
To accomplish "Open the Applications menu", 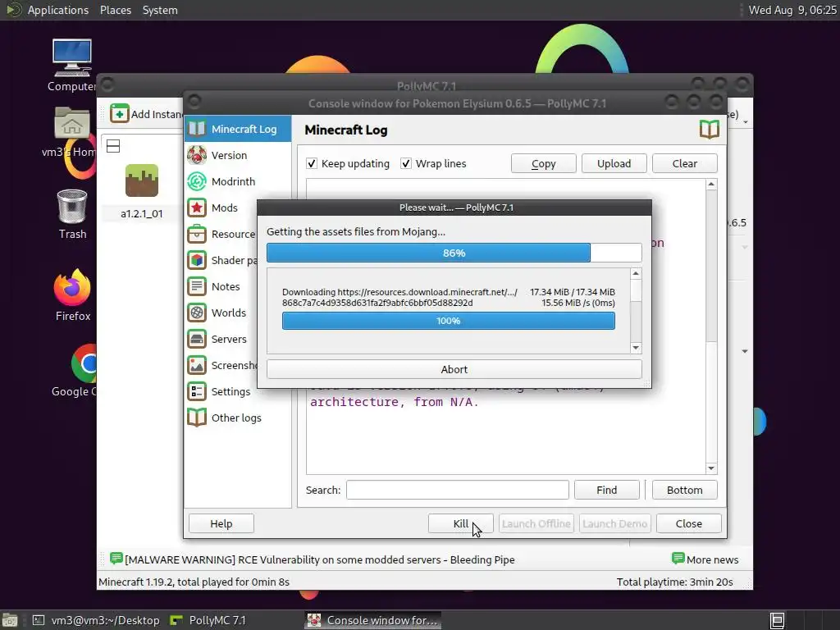I will 58,10.
